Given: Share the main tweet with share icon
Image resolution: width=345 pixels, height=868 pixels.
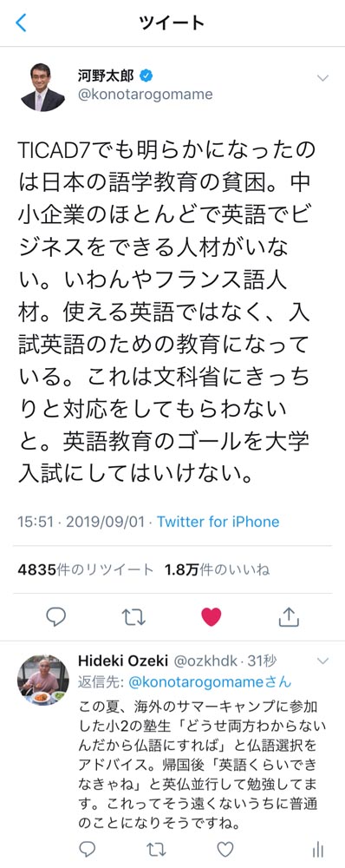Looking at the screenshot, I should tap(289, 616).
